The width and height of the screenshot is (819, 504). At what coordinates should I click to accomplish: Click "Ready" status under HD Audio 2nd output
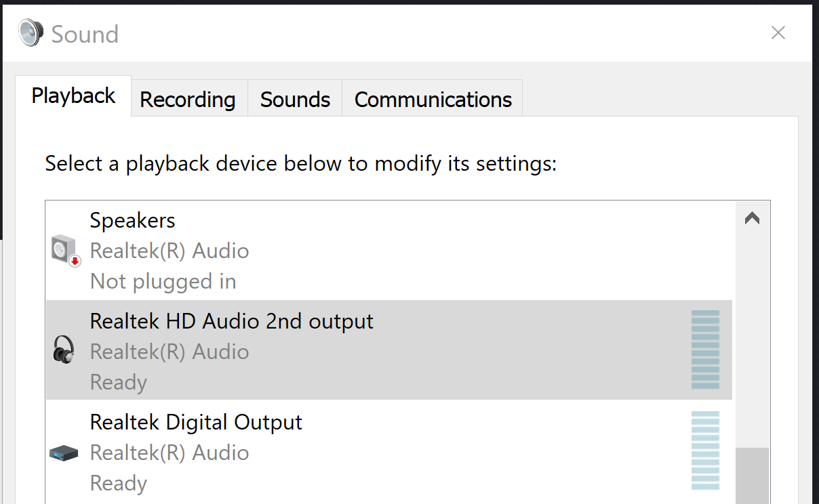[118, 382]
